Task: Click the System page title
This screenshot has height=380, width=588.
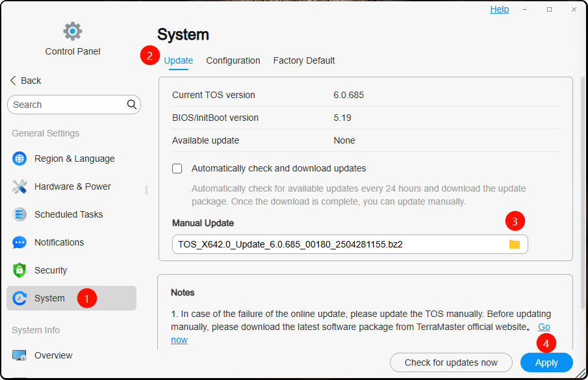Action: 183,34
